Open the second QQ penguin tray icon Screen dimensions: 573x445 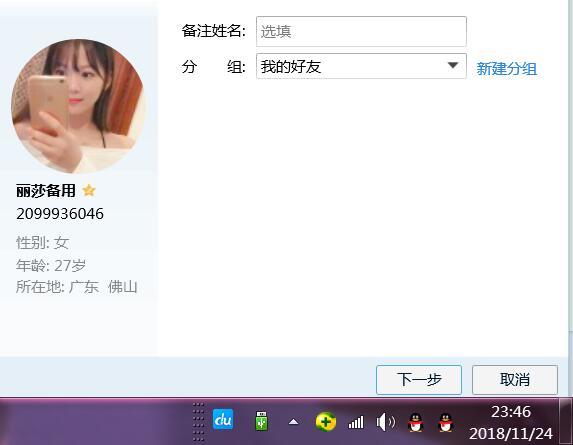click(x=446, y=422)
